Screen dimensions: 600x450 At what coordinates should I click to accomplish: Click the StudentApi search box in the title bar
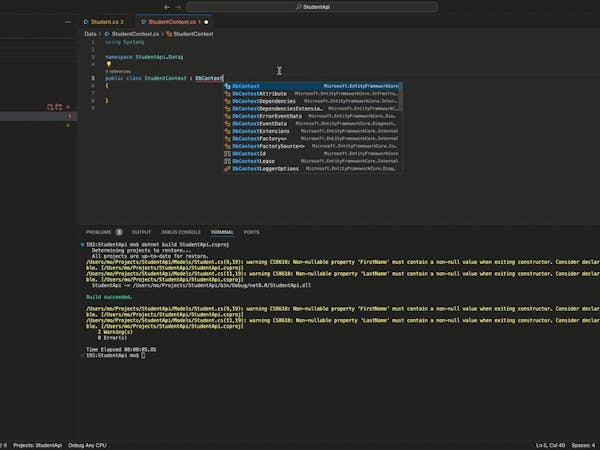[x=312, y=7]
